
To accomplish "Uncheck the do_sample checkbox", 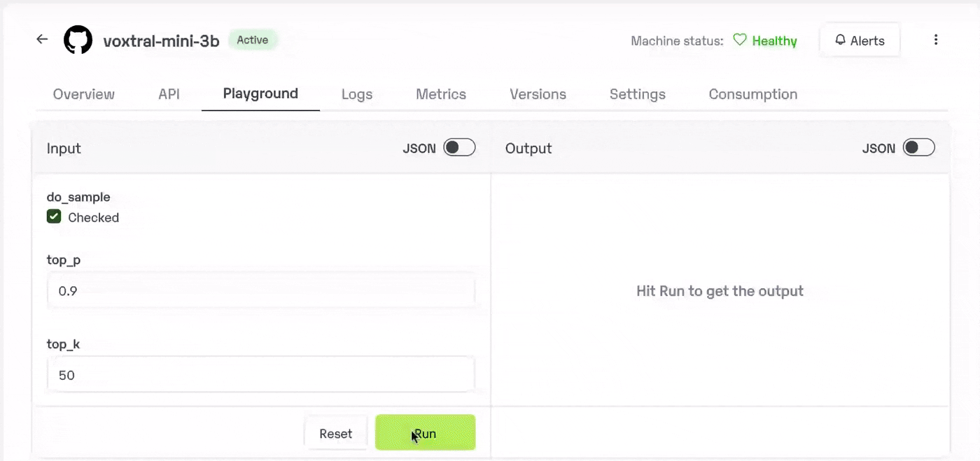I will pos(54,217).
